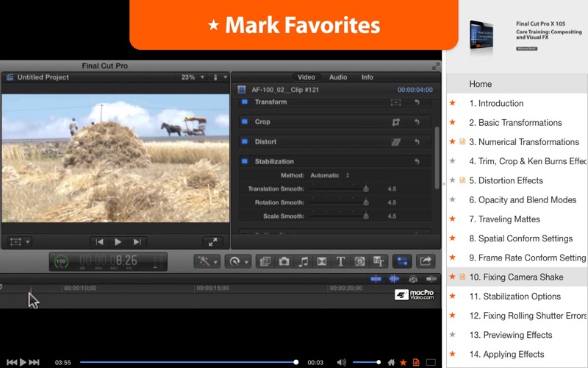The width and height of the screenshot is (588, 368).
Task: Toggle favorite star for 4. Trim, Crop lesson
Action: tap(453, 161)
